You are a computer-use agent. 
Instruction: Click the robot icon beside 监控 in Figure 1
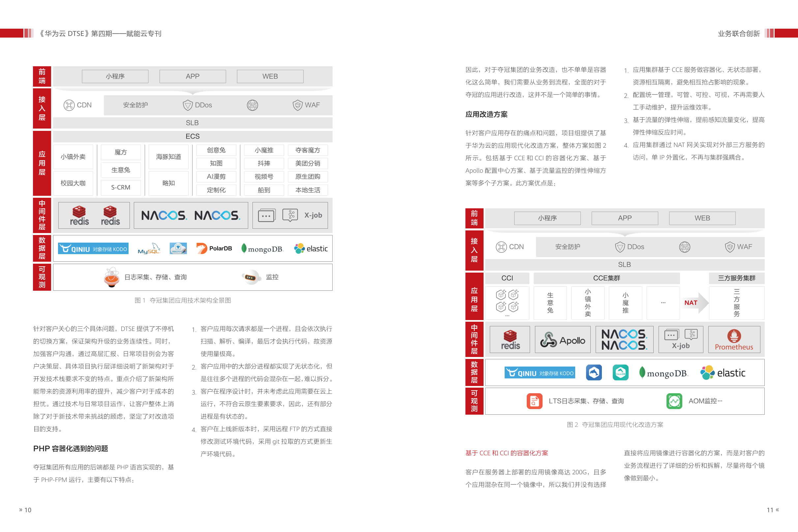[251, 277]
